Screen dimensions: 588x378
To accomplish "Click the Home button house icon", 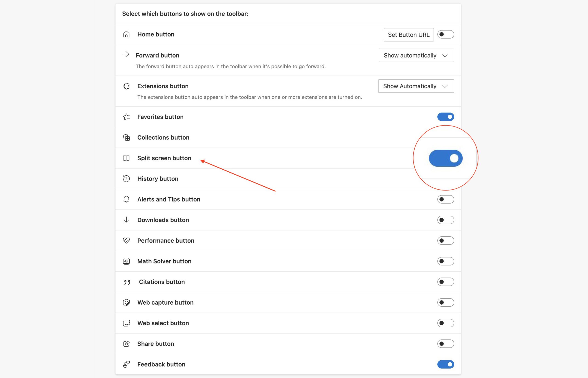I will pos(126,34).
